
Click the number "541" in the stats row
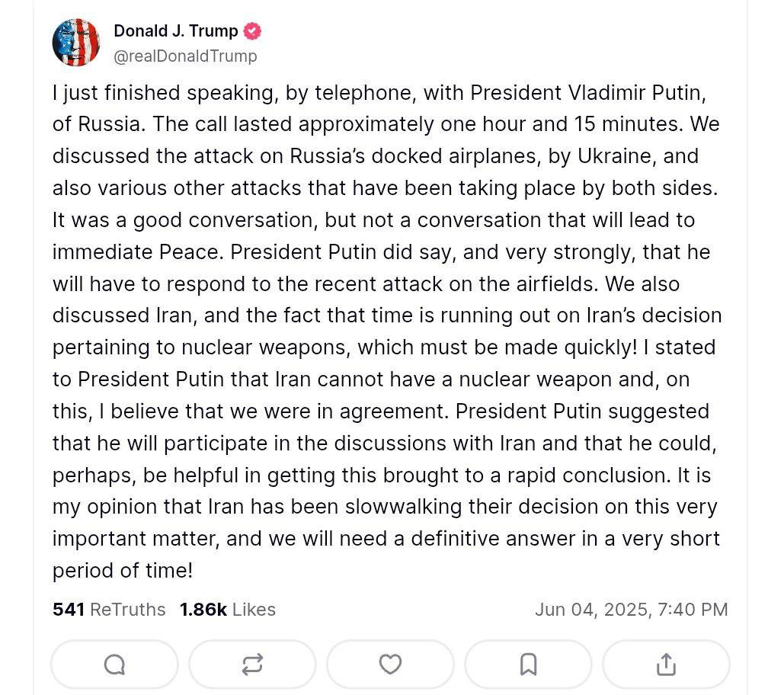point(69,610)
